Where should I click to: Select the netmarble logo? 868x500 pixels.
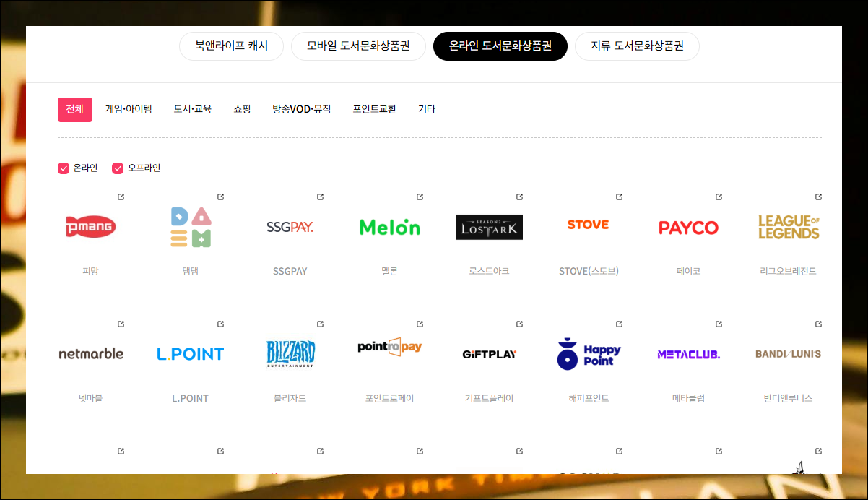click(91, 354)
